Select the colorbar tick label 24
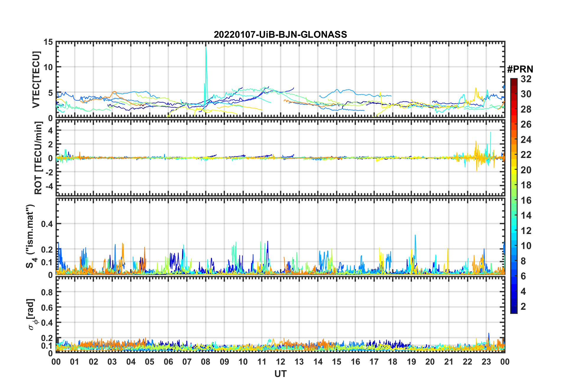Image resolution: width=561 pixels, height=392 pixels. click(x=526, y=140)
